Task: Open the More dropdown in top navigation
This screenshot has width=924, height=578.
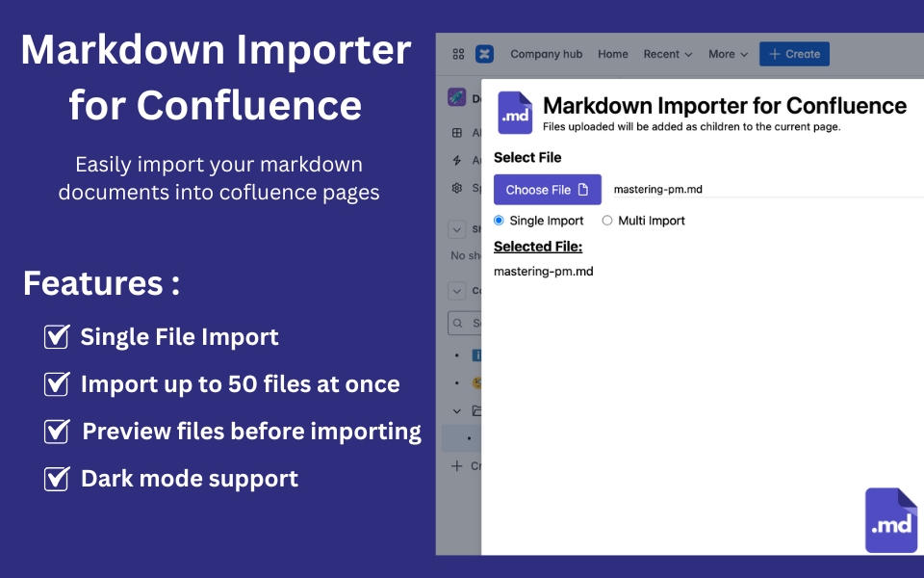Action: [726, 54]
